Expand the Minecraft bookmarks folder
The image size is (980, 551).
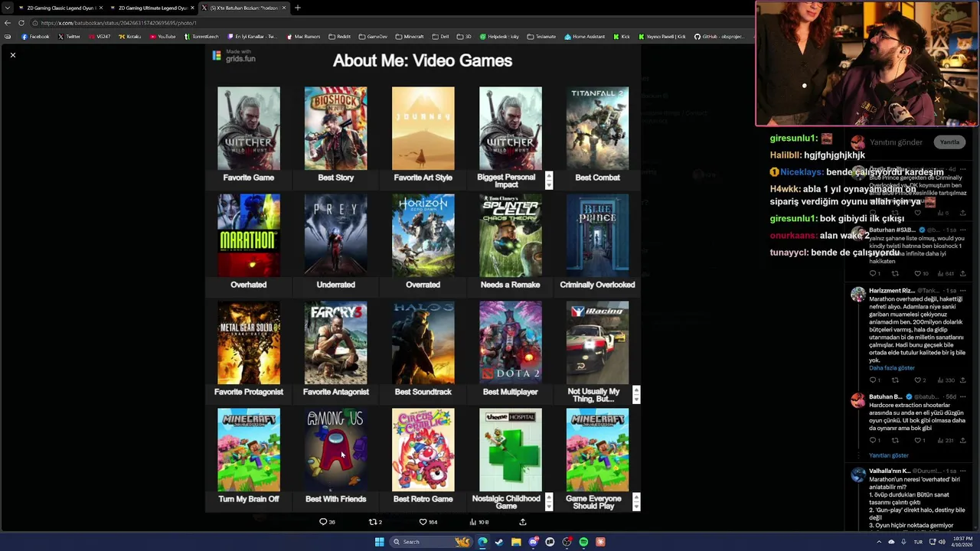(410, 37)
